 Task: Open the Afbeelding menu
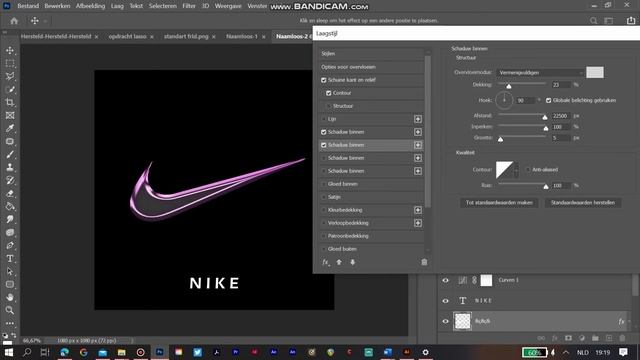coord(90,6)
